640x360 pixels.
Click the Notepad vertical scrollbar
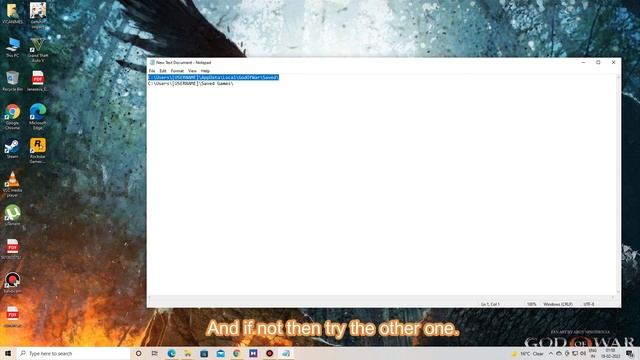click(618, 184)
